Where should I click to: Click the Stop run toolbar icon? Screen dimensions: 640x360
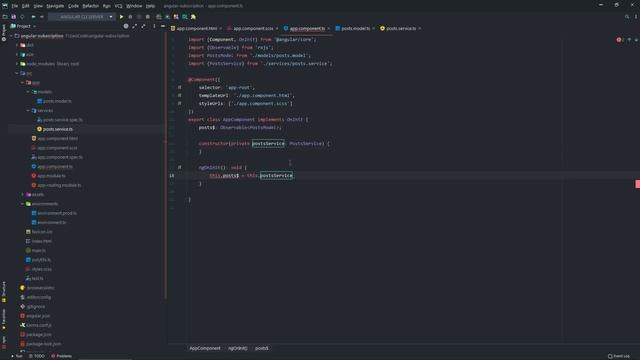(x=148, y=17)
